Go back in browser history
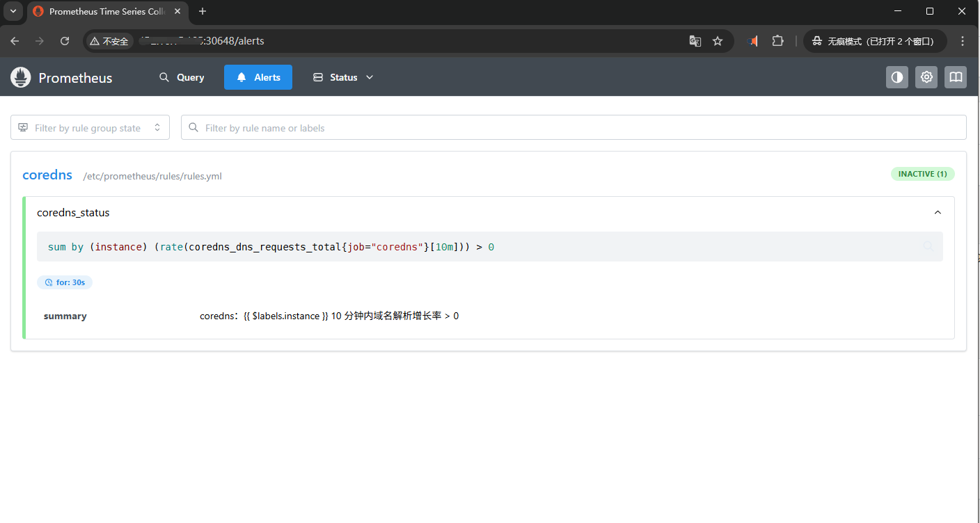This screenshot has width=980, height=523. pyautogui.click(x=15, y=41)
